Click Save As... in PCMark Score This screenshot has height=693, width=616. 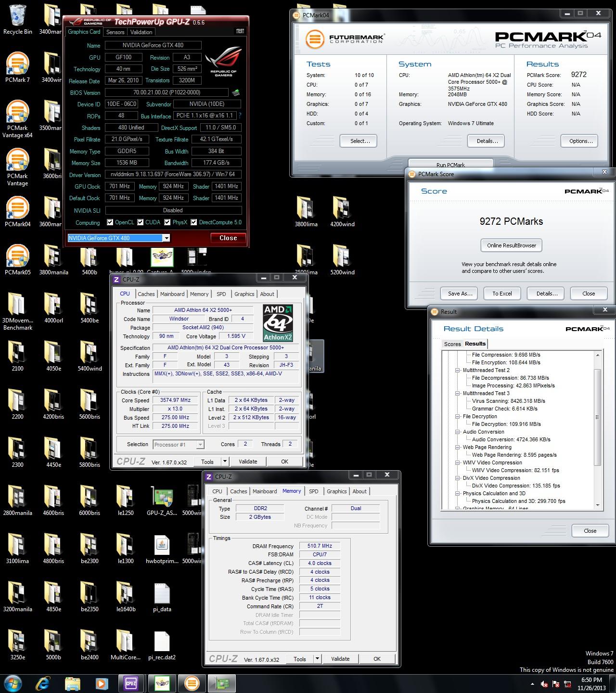coord(460,294)
